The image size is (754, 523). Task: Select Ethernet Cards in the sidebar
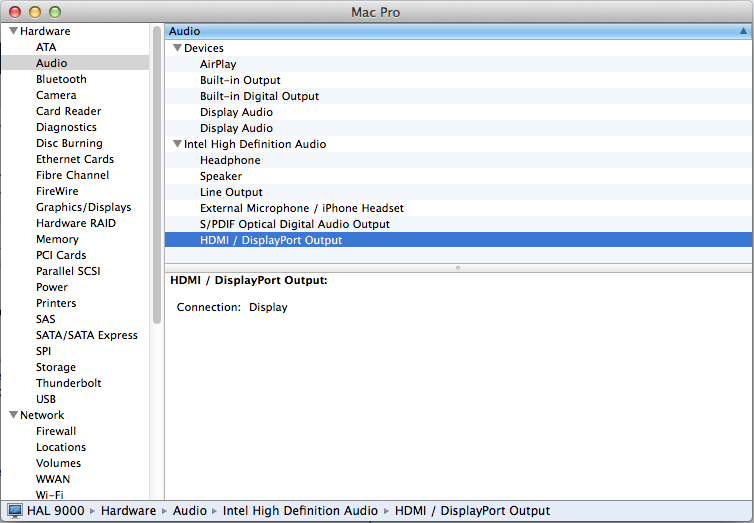click(75, 159)
